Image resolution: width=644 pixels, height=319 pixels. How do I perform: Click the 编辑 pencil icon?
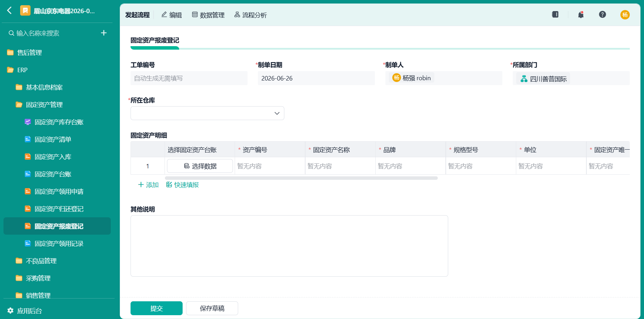(x=164, y=15)
